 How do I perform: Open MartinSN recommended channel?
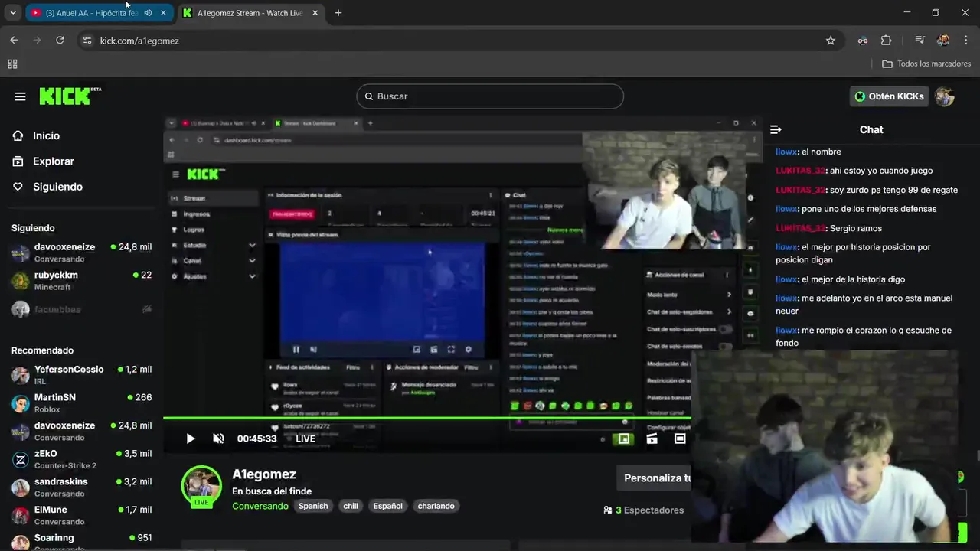click(81, 403)
